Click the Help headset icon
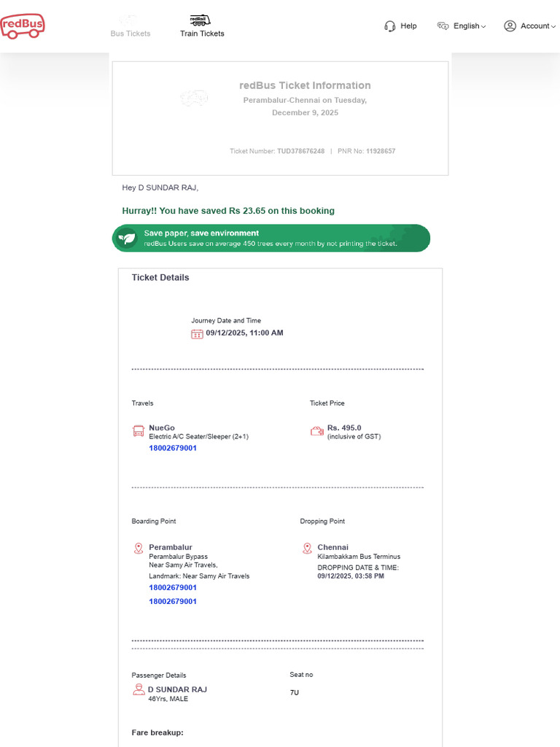Viewport: 560px width, 747px height. 389,26
